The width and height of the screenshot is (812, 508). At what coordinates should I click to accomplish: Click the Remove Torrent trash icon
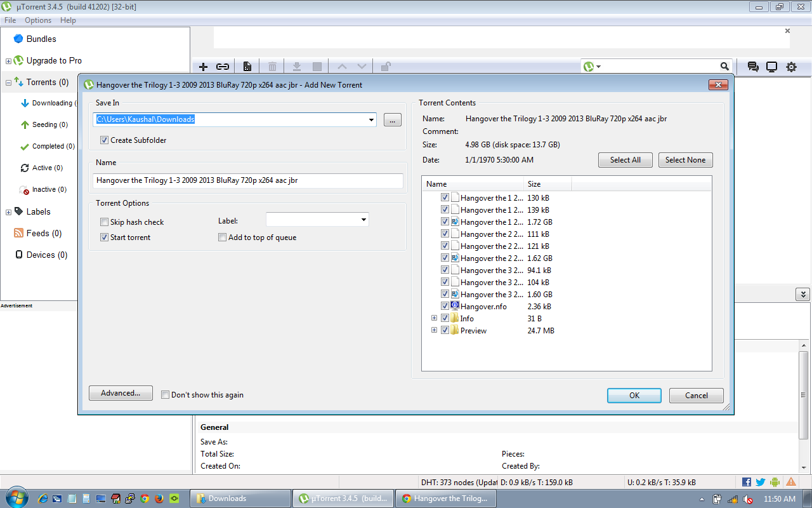click(272, 67)
